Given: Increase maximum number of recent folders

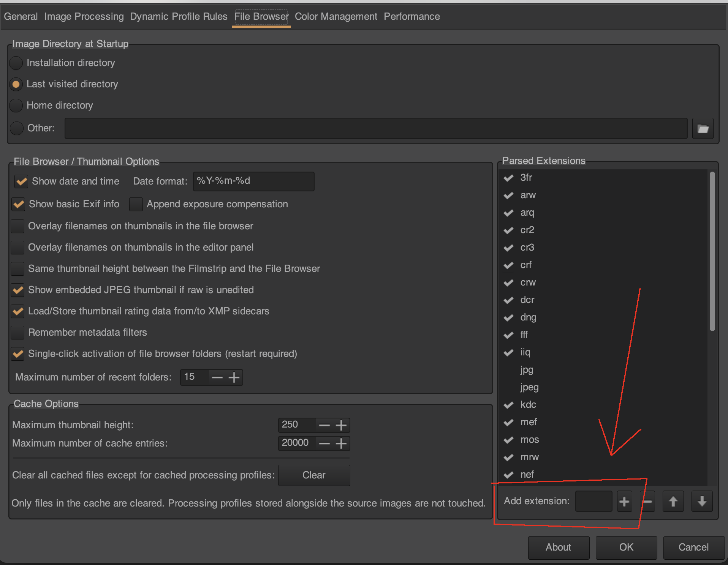Looking at the screenshot, I should click(234, 377).
